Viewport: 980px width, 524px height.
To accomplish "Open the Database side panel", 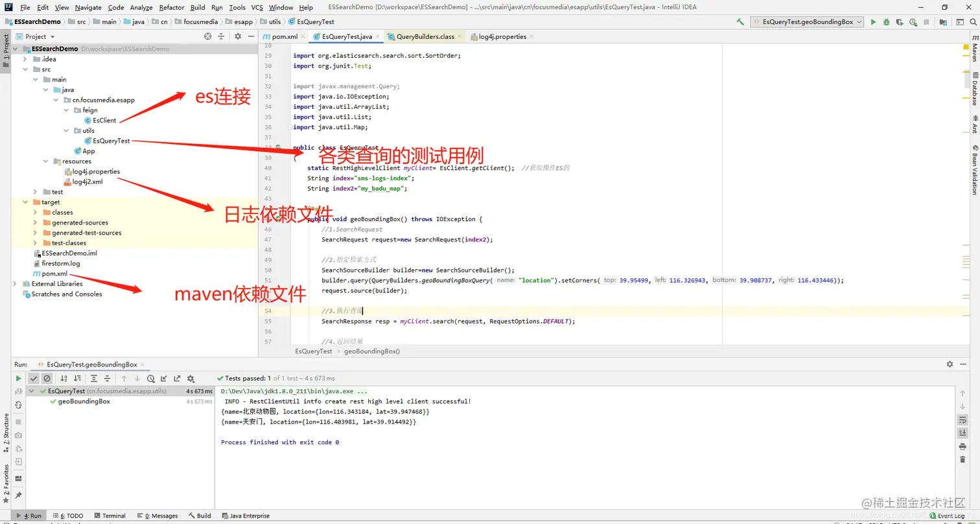I will click(974, 88).
